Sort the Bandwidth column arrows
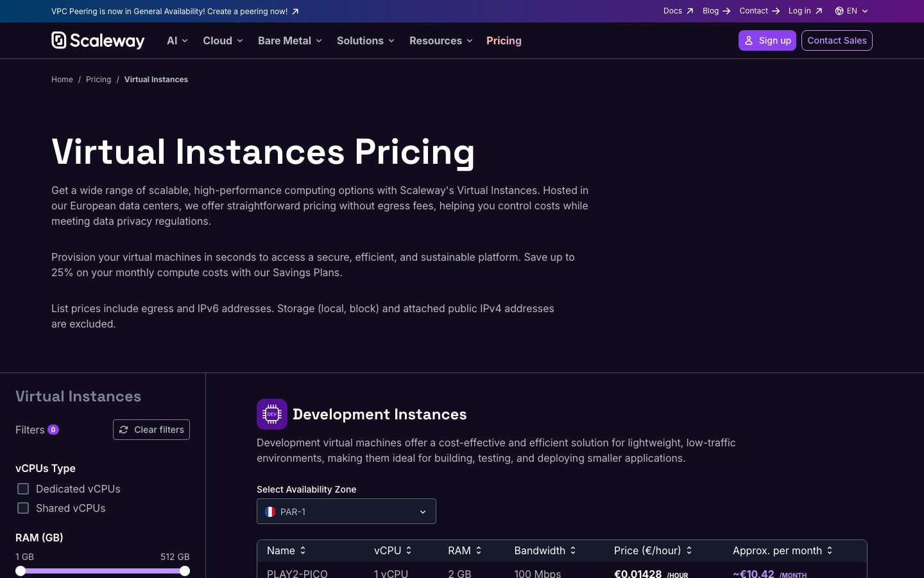 [573, 550]
